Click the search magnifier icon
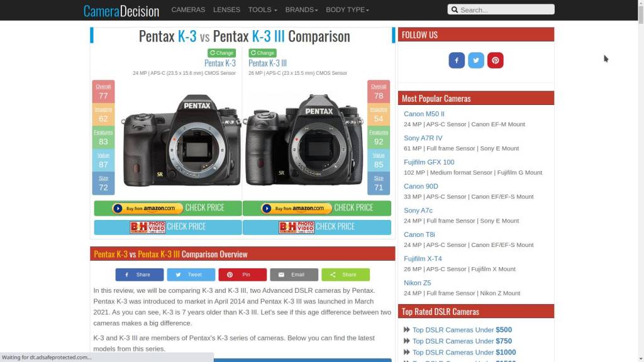Screen dimensions: 644x362 point(454,9)
